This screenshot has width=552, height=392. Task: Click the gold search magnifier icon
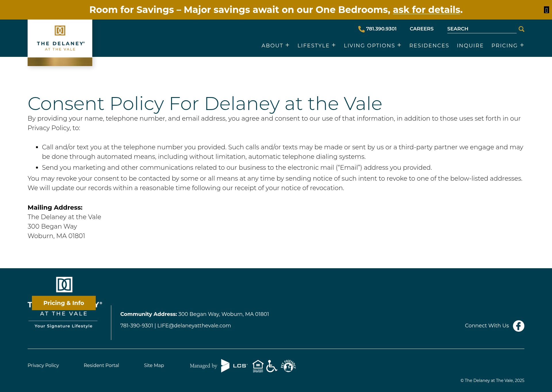[x=521, y=29]
